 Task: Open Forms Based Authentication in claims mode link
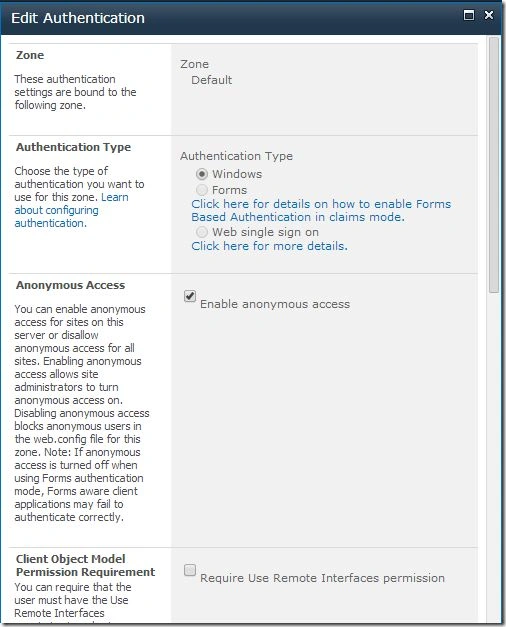(x=321, y=210)
